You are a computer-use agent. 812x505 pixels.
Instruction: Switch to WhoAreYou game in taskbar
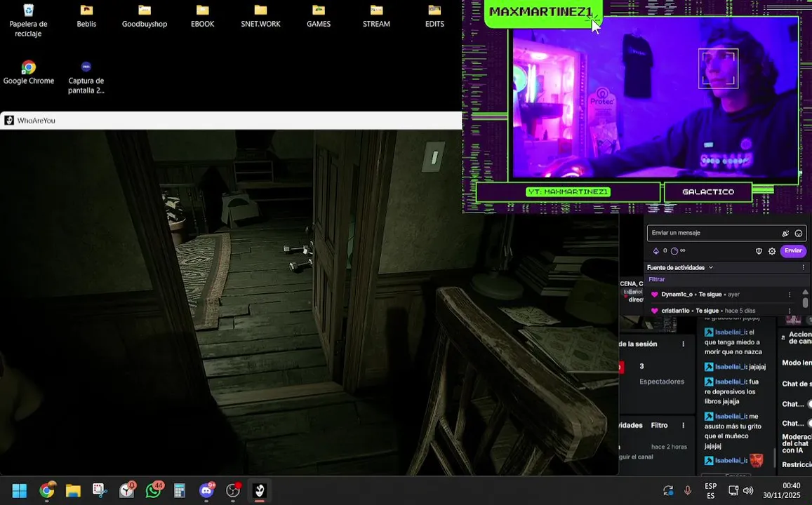(260, 490)
